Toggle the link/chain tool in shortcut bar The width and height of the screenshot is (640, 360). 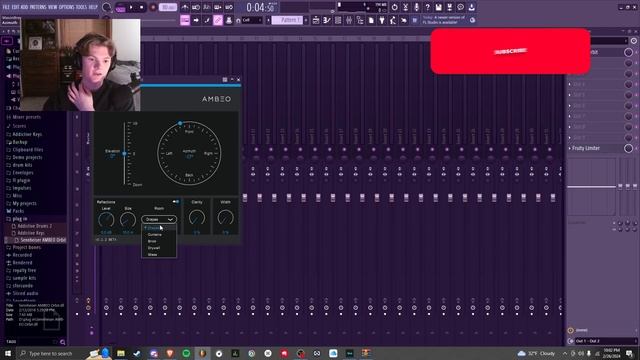pos(218,20)
